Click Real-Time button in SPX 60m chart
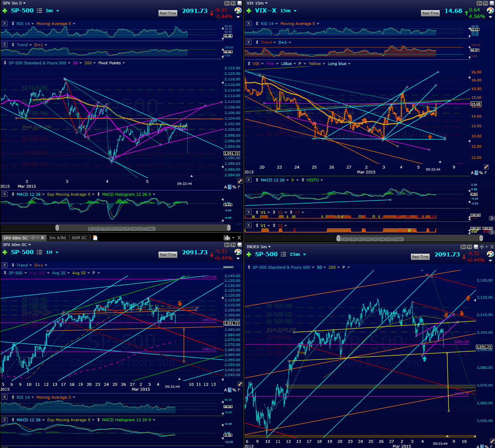The width and height of the screenshot is (495, 448). coord(168,255)
